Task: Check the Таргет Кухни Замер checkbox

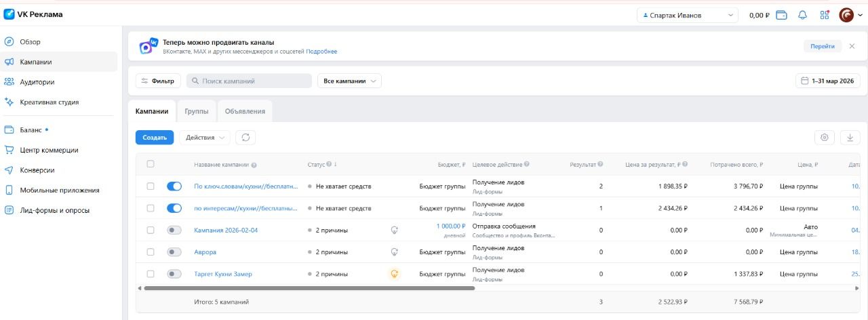Action: tap(151, 274)
